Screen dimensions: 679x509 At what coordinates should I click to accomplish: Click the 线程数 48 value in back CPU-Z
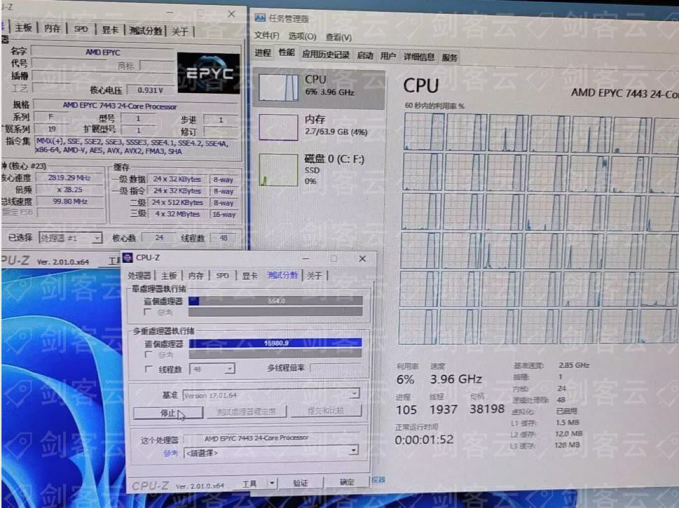223,238
